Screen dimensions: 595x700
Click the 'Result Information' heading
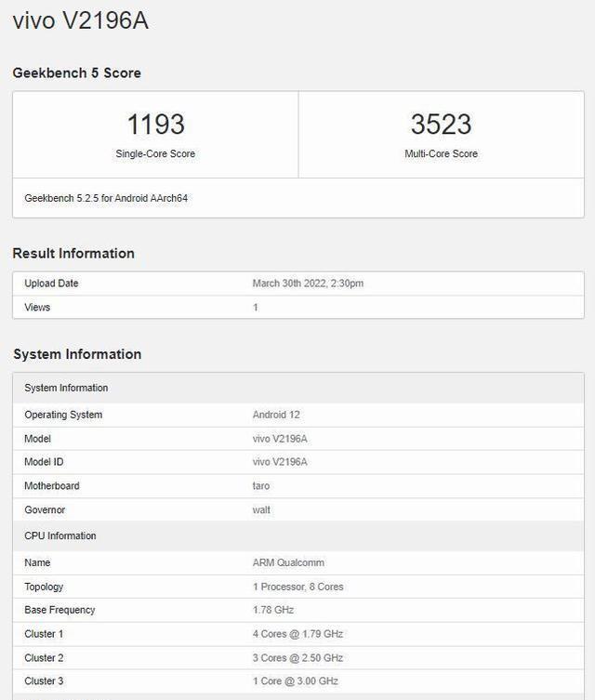pos(73,253)
